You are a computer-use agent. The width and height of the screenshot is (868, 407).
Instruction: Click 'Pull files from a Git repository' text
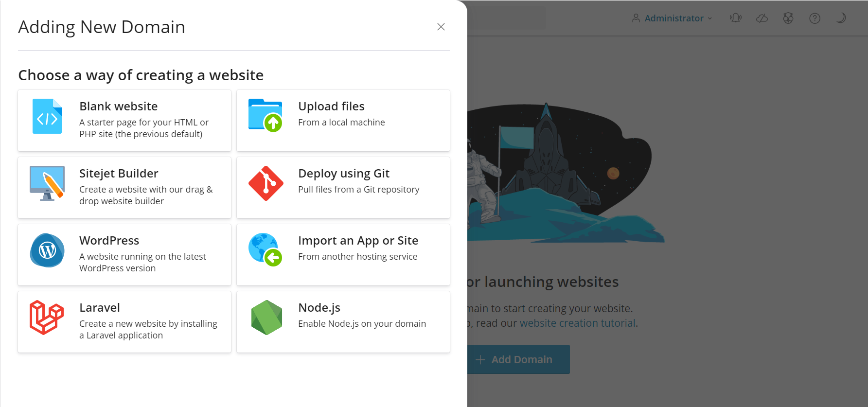click(x=359, y=190)
